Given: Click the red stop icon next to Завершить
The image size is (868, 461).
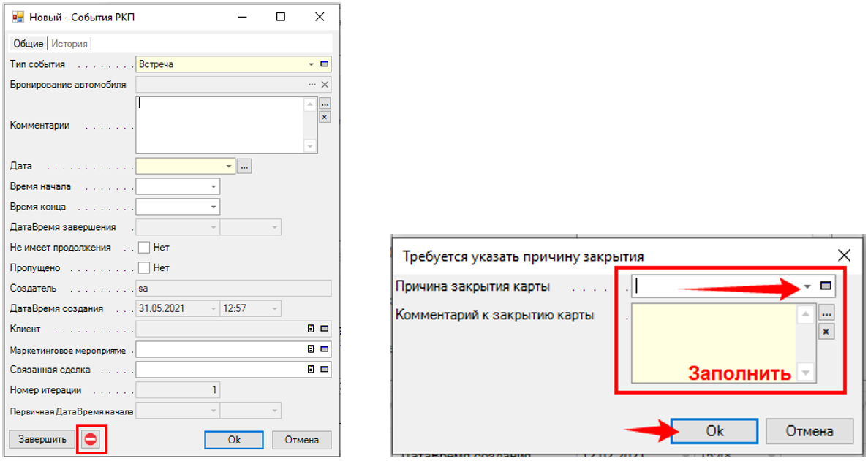Looking at the screenshot, I should (91, 440).
